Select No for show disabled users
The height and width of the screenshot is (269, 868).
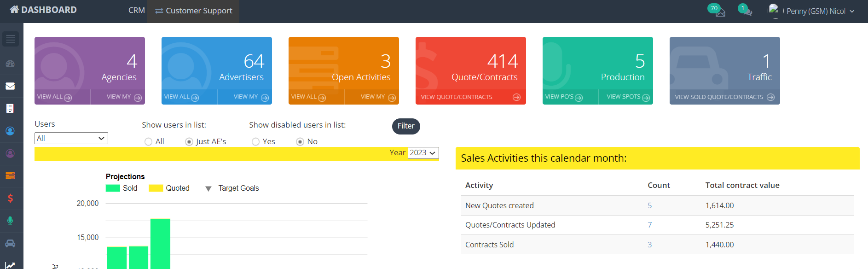(300, 142)
